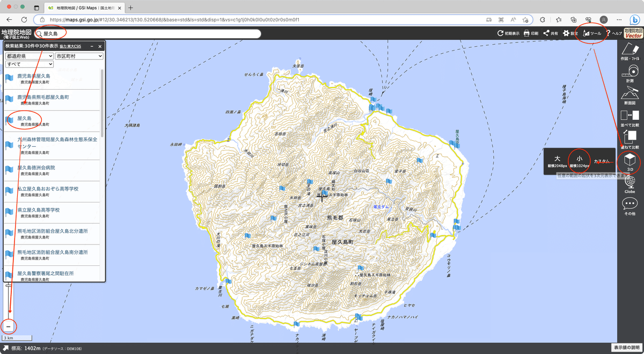Viewport: 644px width, 354px height.
Task: Open the 共有 share menu
Action: [x=550, y=33]
